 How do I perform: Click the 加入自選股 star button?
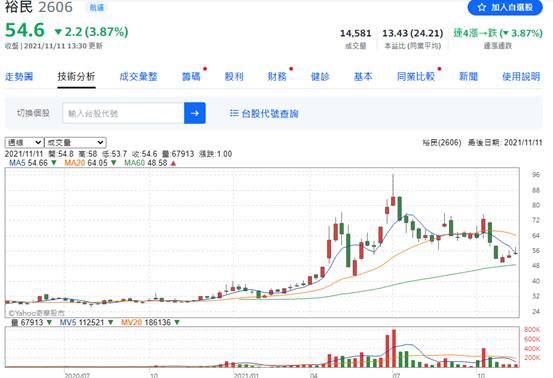point(505,7)
